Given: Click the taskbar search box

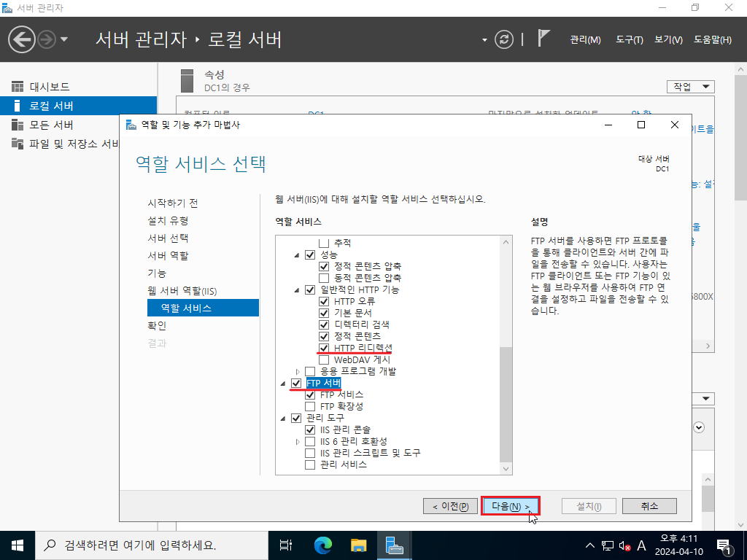Looking at the screenshot, I should tap(152, 545).
